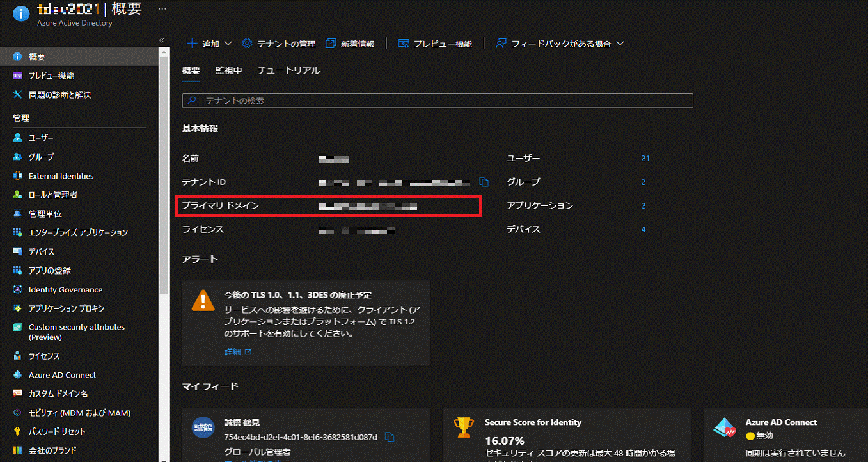Open アプリの登録 in sidebar
The height and width of the screenshot is (462, 868).
click(x=49, y=271)
